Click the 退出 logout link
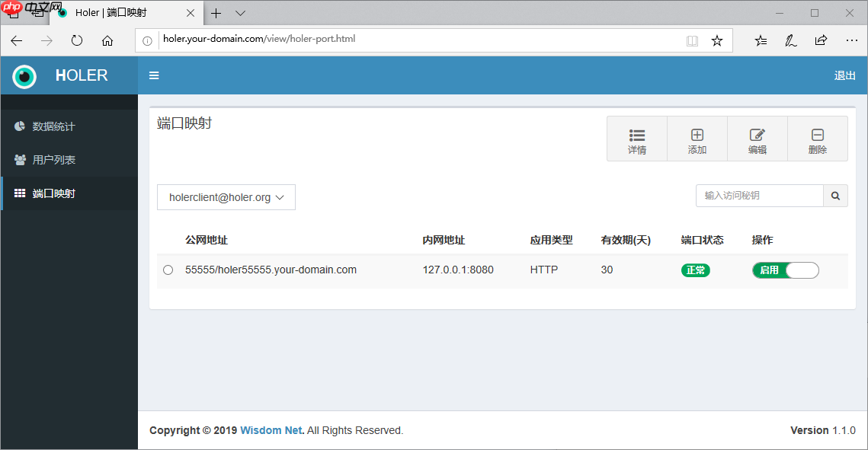 [x=844, y=75]
